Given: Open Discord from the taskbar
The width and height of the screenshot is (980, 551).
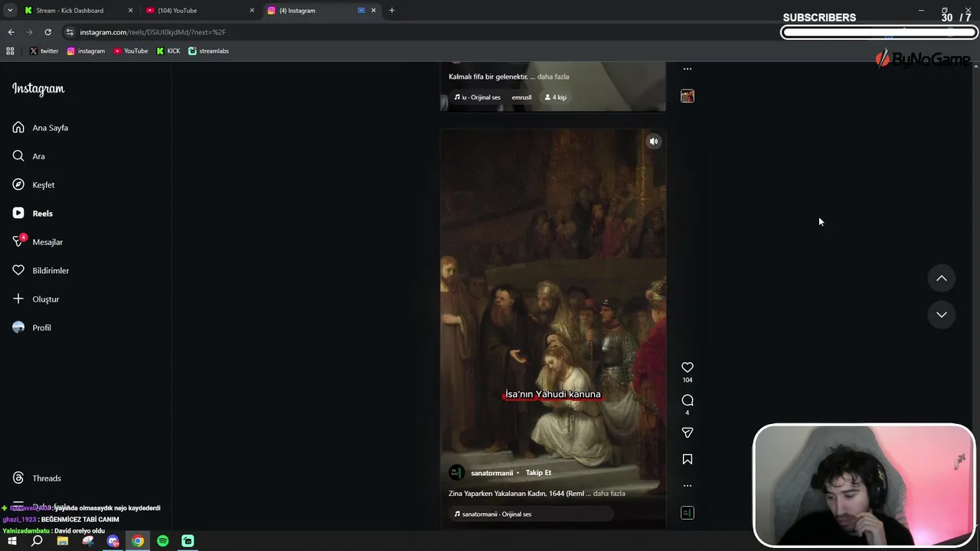Looking at the screenshot, I should coord(113,541).
